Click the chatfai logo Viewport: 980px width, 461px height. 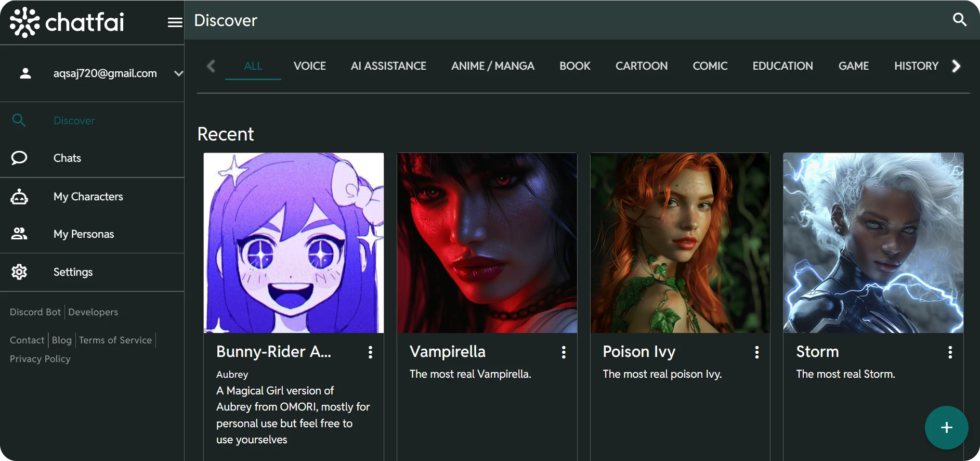67,22
